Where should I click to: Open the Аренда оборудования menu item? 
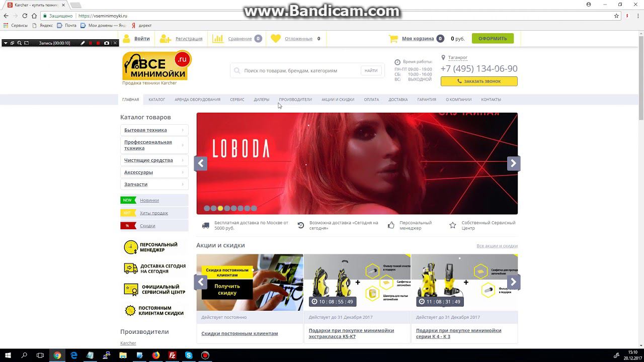198,100
